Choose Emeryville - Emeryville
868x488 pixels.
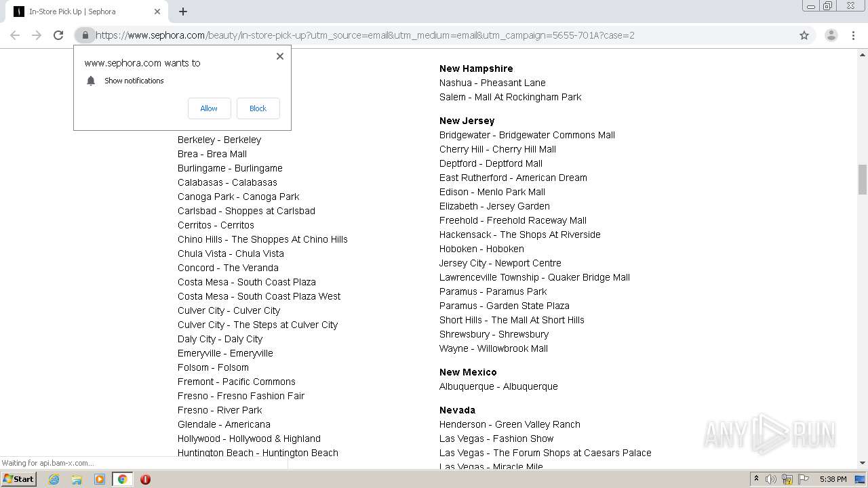[x=225, y=353]
